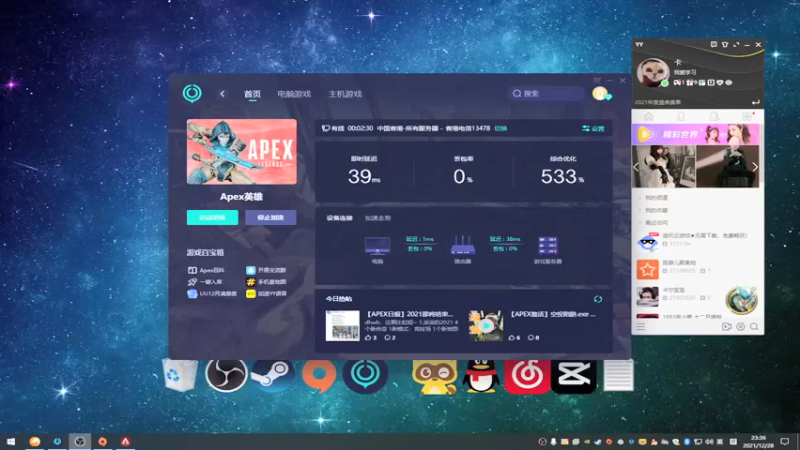Screen dimensions: 800x450
Task: Open the Apex百科 toolbox item
Action: [x=206, y=270]
